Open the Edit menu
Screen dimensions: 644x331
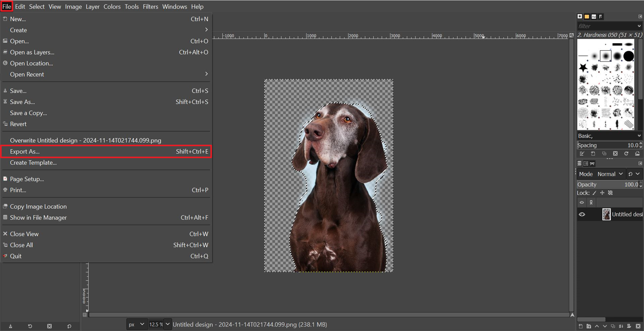click(20, 7)
